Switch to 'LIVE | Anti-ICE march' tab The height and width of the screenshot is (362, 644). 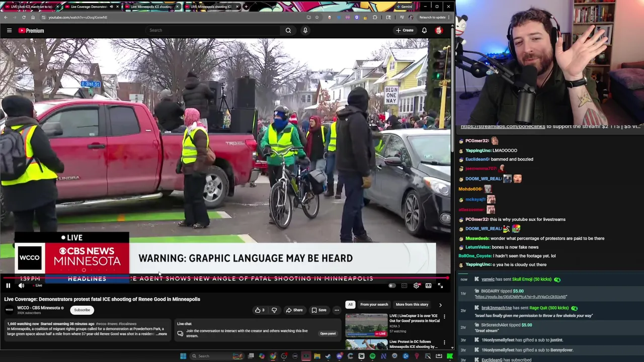point(31,7)
